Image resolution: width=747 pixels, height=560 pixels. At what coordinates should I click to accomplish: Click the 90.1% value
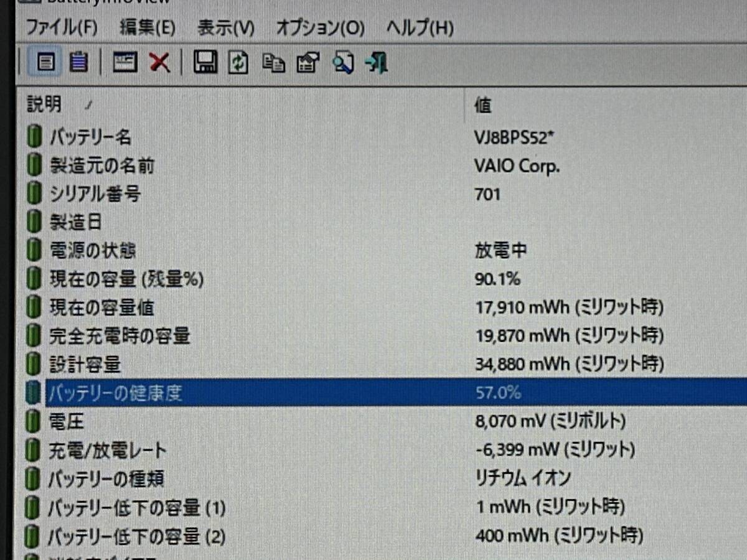pos(497,279)
